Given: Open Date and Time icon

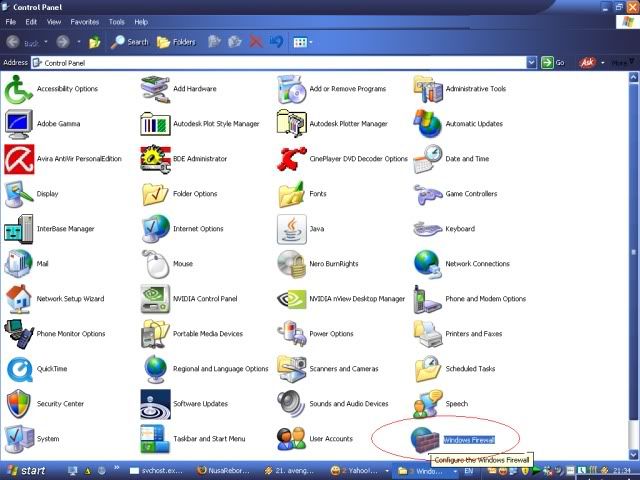Looking at the screenshot, I should click(428, 159).
